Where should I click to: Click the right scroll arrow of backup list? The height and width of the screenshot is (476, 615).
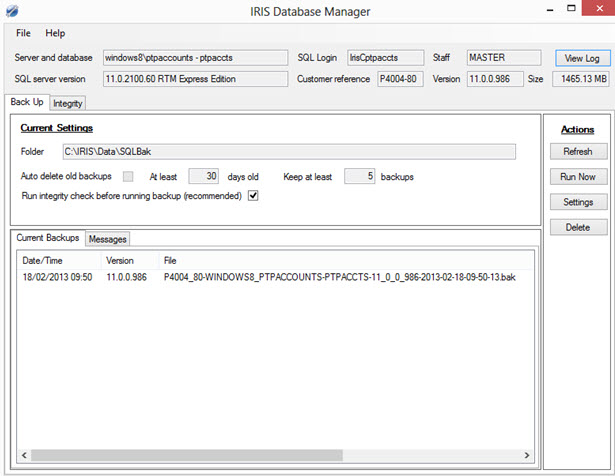(527, 455)
